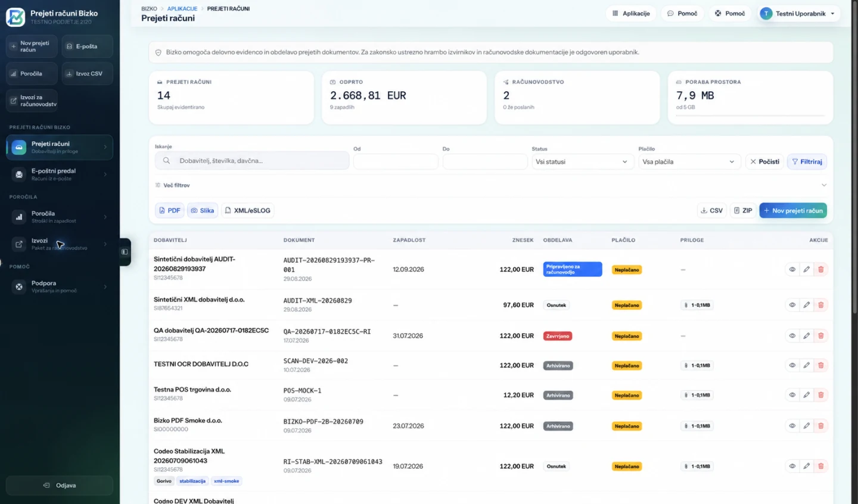The height and width of the screenshot is (504, 858).
Task: Delete the QA-20260717-0182EC5C-RI invoice
Action: (820, 336)
